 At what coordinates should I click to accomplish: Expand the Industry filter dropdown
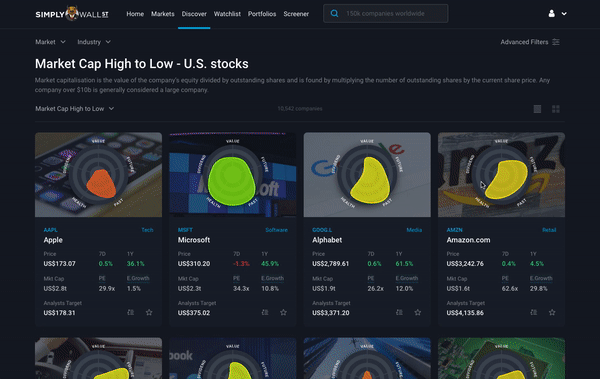click(x=94, y=42)
